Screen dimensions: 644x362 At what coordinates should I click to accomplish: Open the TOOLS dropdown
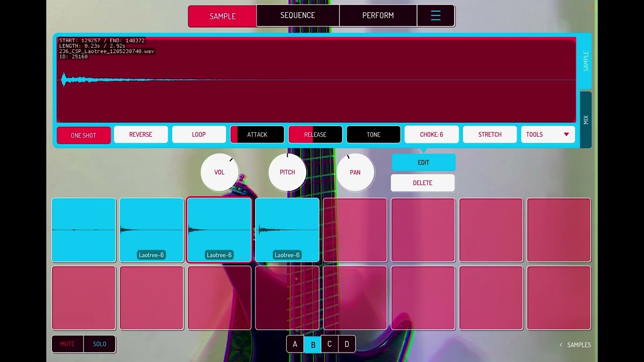coord(548,134)
